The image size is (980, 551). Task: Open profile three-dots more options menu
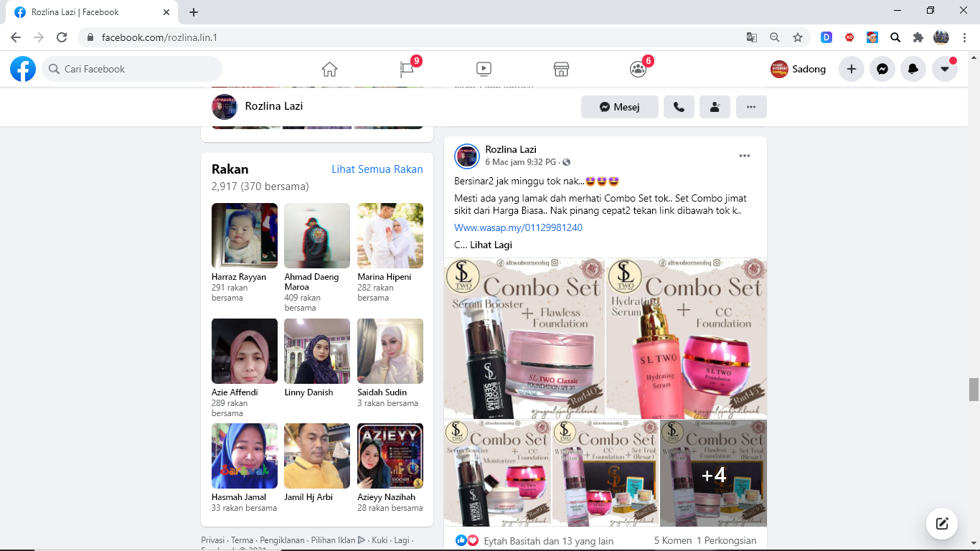point(750,107)
